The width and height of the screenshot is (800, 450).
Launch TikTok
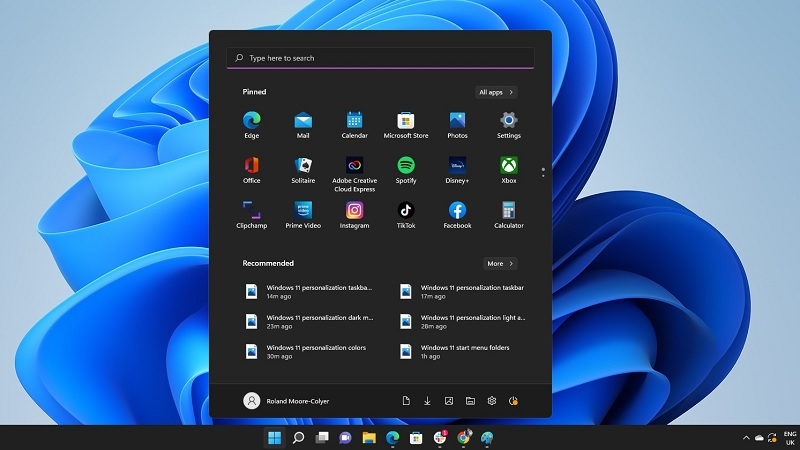pos(406,215)
